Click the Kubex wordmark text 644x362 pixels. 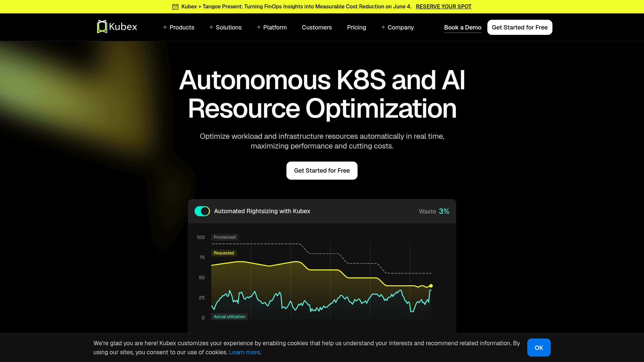[x=123, y=27]
